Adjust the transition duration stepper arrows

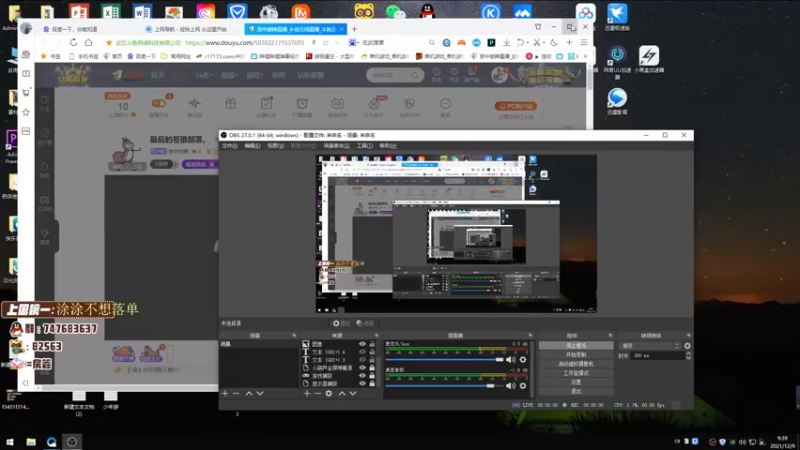click(x=688, y=356)
